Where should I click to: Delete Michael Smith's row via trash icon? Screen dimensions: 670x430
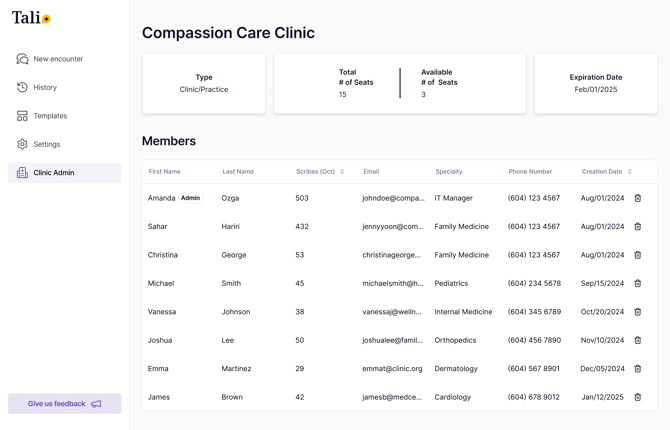(638, 284)
